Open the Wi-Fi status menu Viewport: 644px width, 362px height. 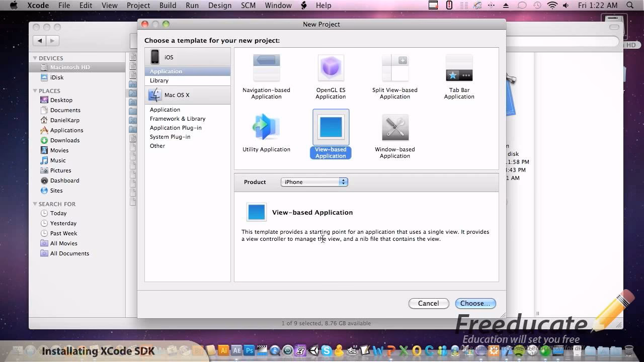pos(552,6)
